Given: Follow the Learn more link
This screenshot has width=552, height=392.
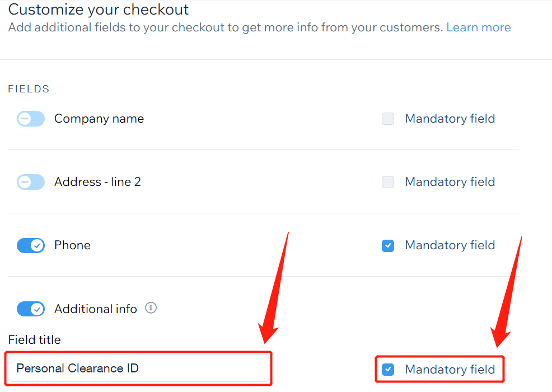Looking at the screenshot, I should (479, 27).
